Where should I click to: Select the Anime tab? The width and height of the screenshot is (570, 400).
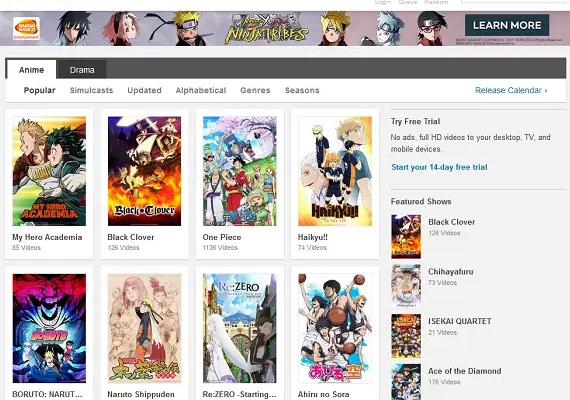(32, 70)
